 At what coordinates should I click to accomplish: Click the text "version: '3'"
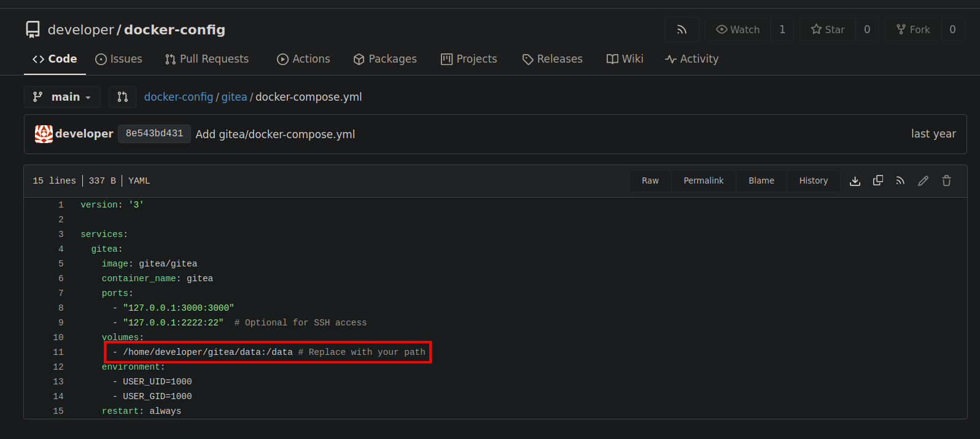[112, 204]
